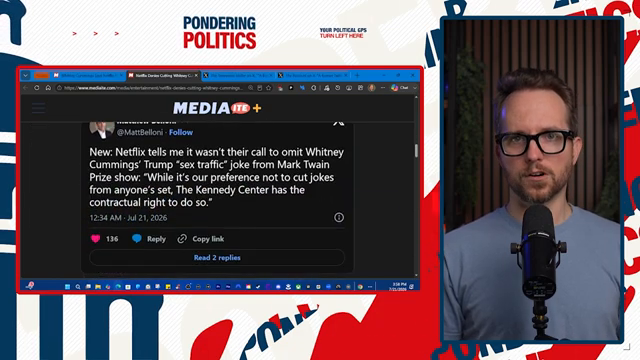Open Microsoft Edge from taskbar
The image size is (640, 360).
(x=118, y=287)
